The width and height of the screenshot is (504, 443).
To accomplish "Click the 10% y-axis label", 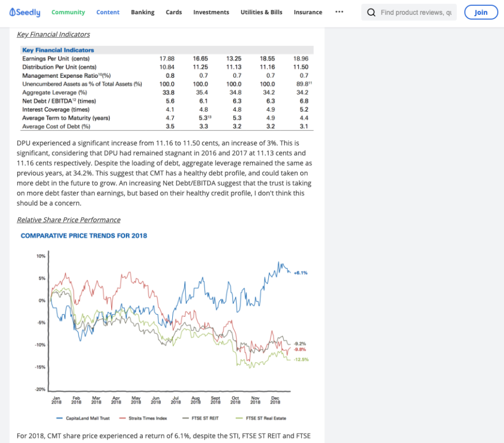I will pyautogui.click(x=41, y=256).
